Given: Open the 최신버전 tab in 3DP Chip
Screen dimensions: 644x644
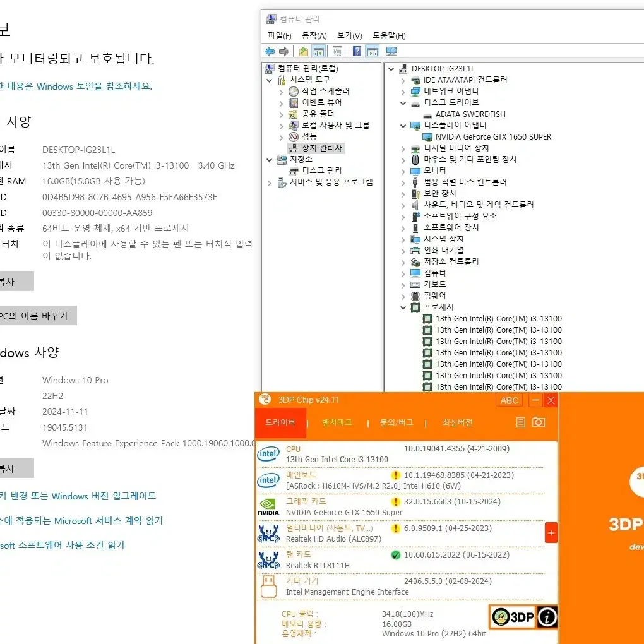Looking at the screenshot, I should point(457,422).
